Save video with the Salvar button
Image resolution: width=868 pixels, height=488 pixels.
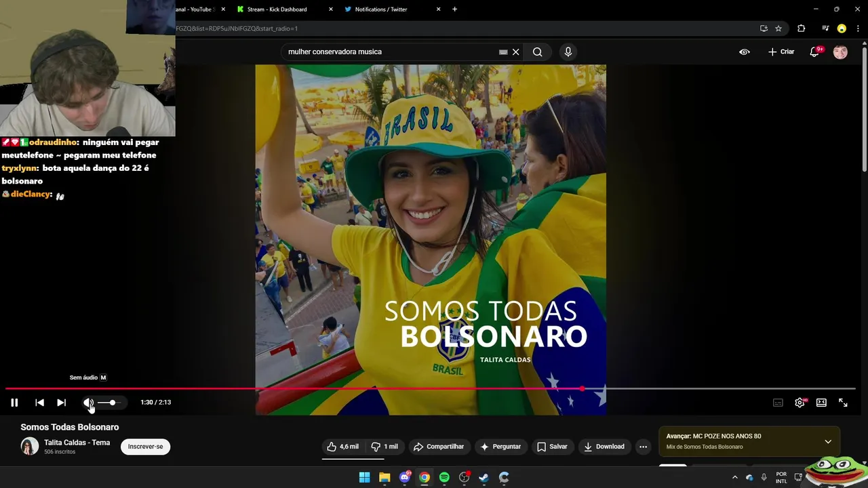552,447
